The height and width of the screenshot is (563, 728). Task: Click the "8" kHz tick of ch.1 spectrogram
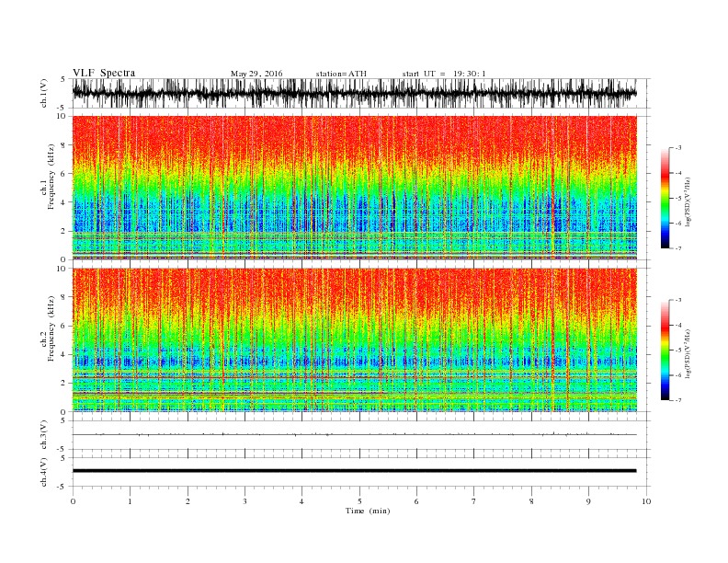click(64, 145)
